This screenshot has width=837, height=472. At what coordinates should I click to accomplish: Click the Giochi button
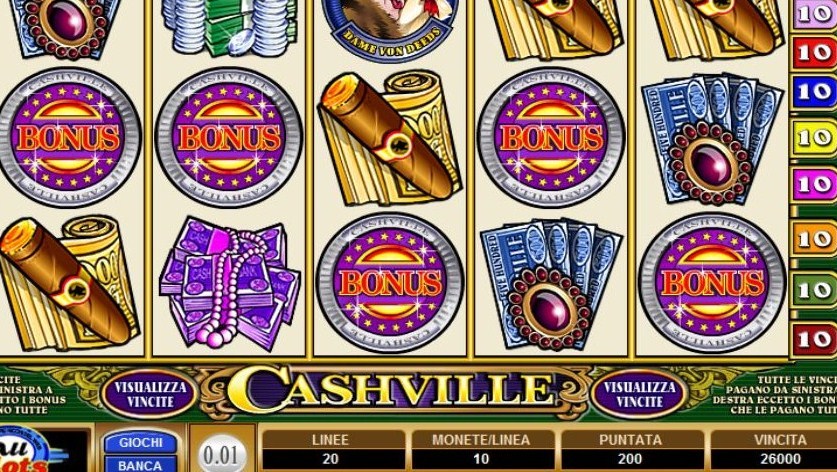pyautogui.click(x=140, y=442)
